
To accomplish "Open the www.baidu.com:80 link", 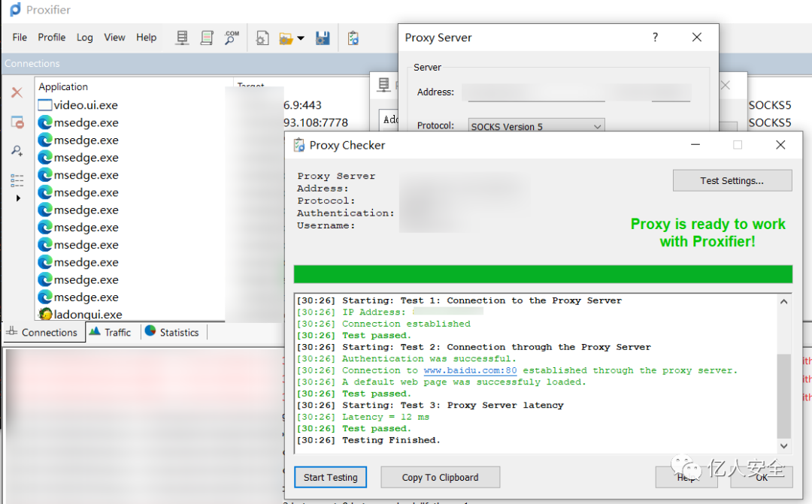I will click(x=470, y=370).
